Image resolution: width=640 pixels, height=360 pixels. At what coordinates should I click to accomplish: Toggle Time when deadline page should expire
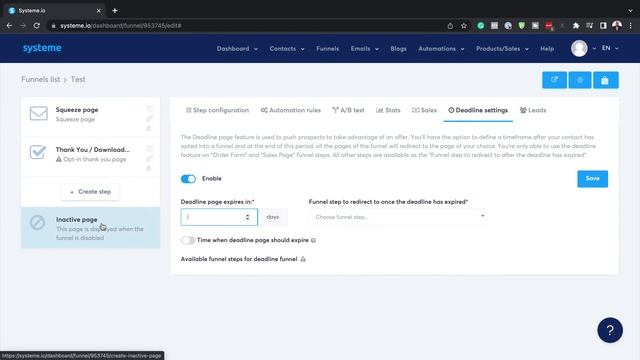click(188, 240)
